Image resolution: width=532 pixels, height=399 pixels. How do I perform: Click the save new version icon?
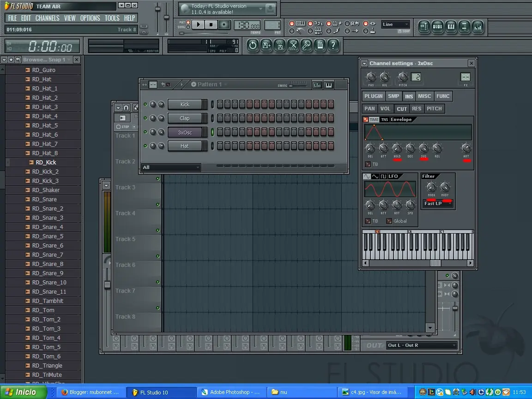click(x=266, y=45)
